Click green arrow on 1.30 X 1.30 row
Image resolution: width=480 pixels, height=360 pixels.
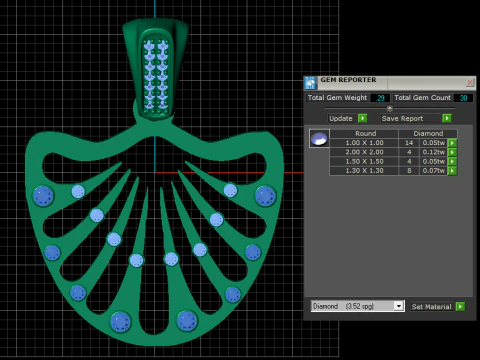click(452, 171)
